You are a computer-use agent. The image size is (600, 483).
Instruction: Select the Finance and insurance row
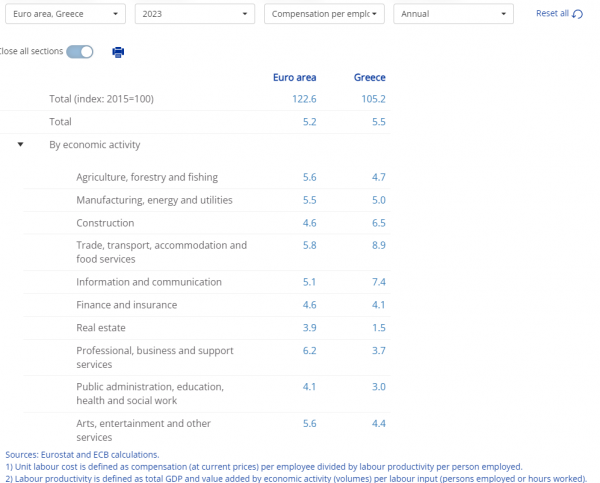coord(126,304)
